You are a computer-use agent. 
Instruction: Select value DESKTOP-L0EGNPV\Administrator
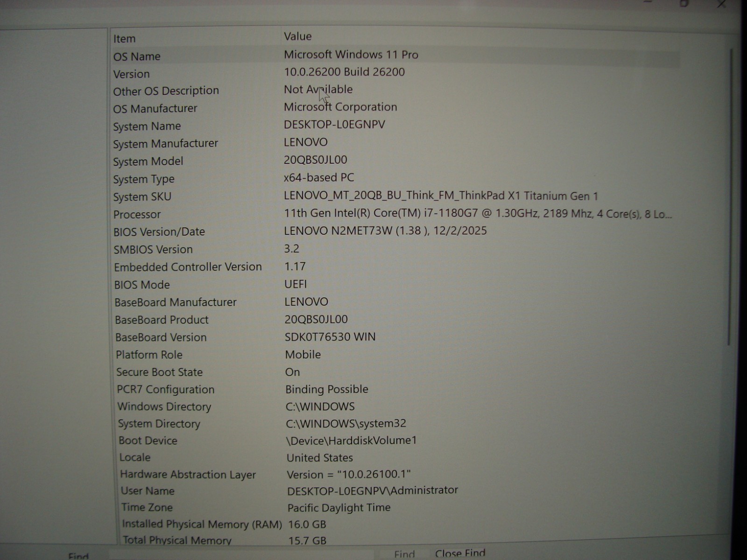(373, 490)
